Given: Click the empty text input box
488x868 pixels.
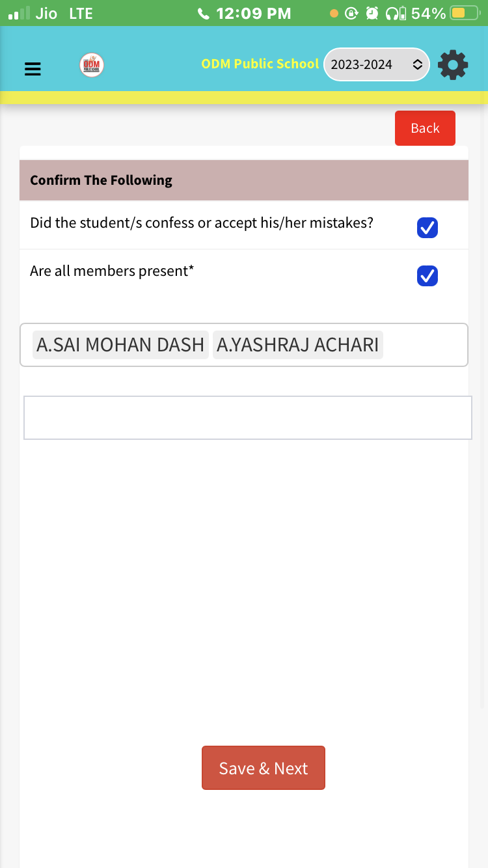Looking at the screenshot, I should (x=247, y=417).
